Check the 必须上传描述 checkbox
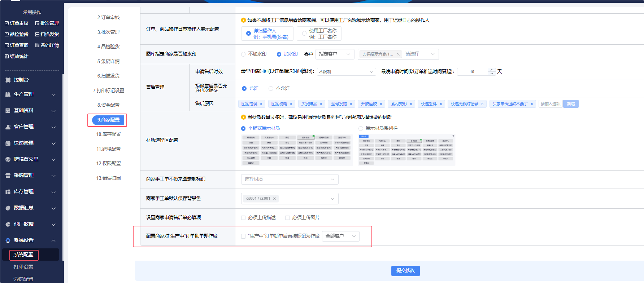This screenshot has width=644, height=283. [x=243, y=218]
